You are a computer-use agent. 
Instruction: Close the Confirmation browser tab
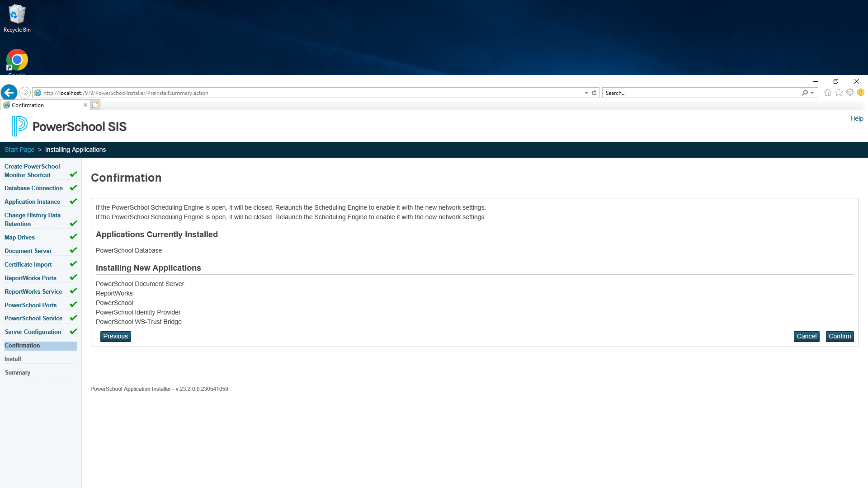pyautogui.click(x=85, y=105)
